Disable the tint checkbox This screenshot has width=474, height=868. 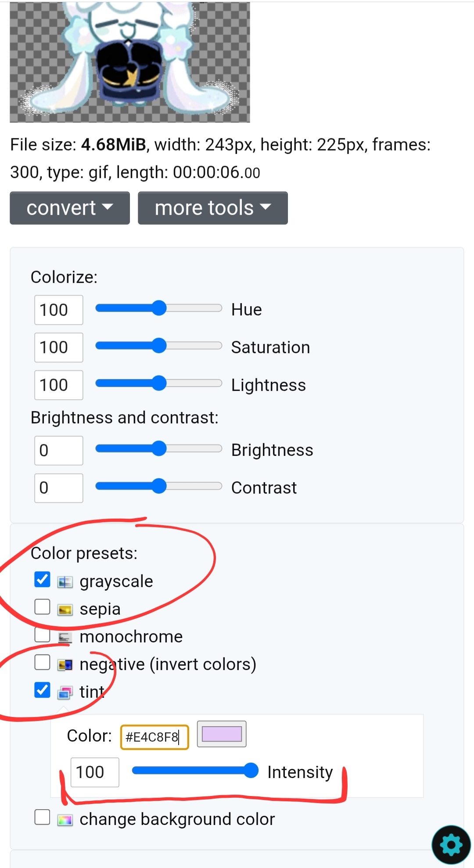(42, 690)
